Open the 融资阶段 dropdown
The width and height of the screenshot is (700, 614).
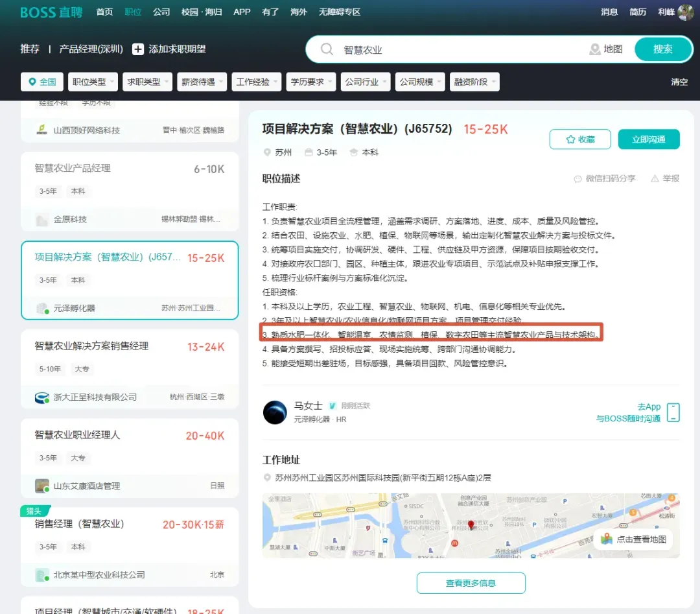pos(474,82)
